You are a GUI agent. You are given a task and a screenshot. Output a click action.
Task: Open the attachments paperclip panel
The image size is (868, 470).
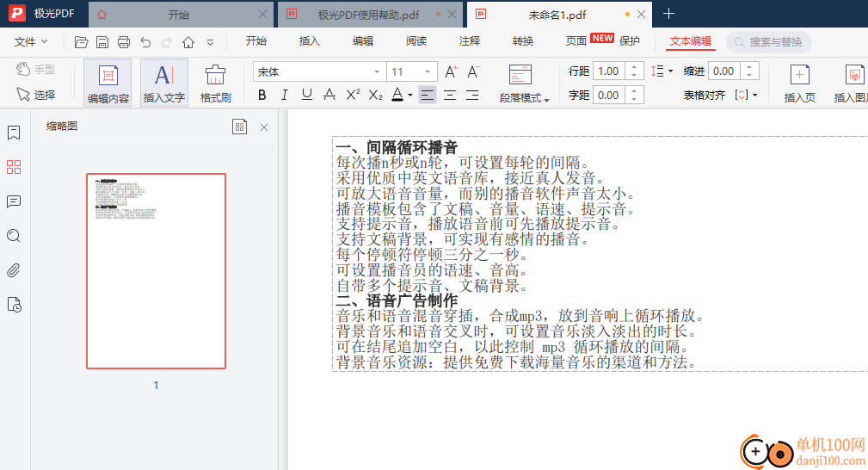pos(14,270)
